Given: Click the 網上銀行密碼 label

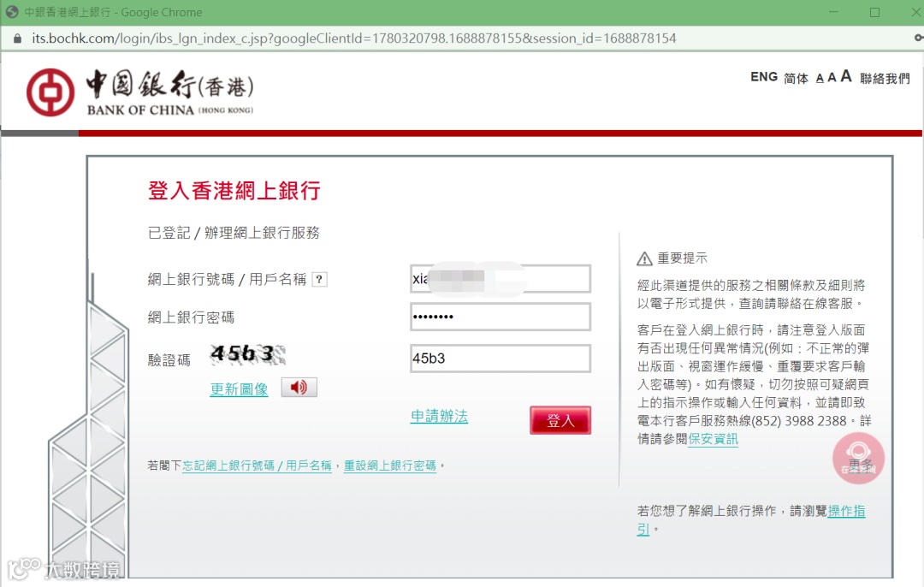Looking at the screenshot, I should click(x=191, y=317).
